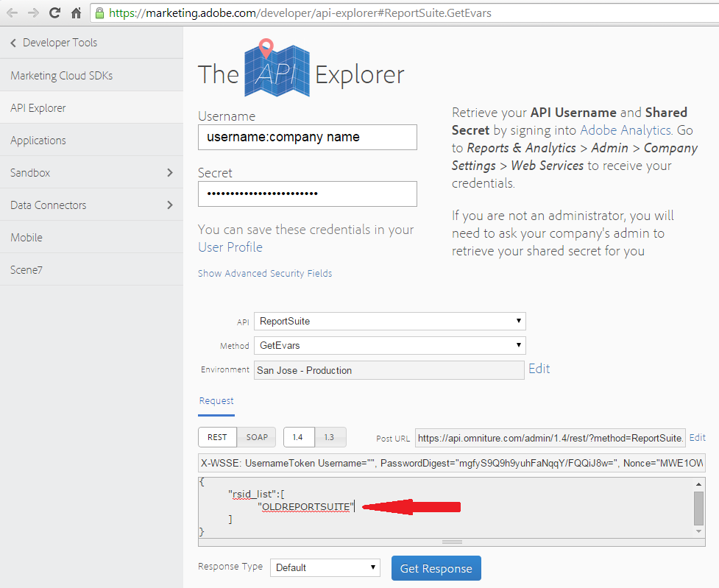The height and width of the screenshot is (588, 719).
Task: Click the request body vertical scrollbar thumb
Action: (x=699, y=509)
